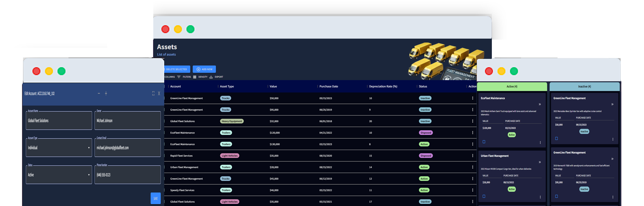Click the Inactive status pill on Global Fleet Solutions row
This screenshot has width=644, height=206.
(x=425, y=121)
